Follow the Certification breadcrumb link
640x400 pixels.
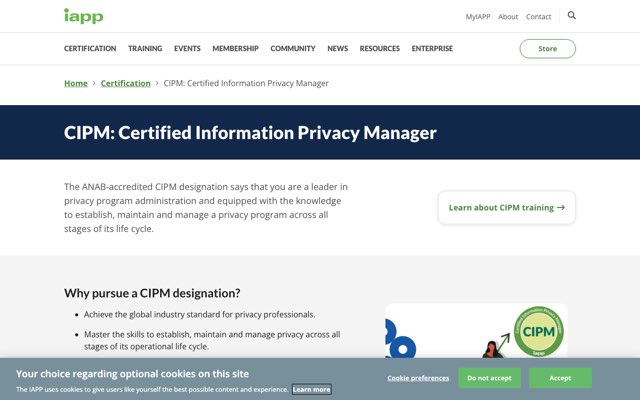(126, 83)
